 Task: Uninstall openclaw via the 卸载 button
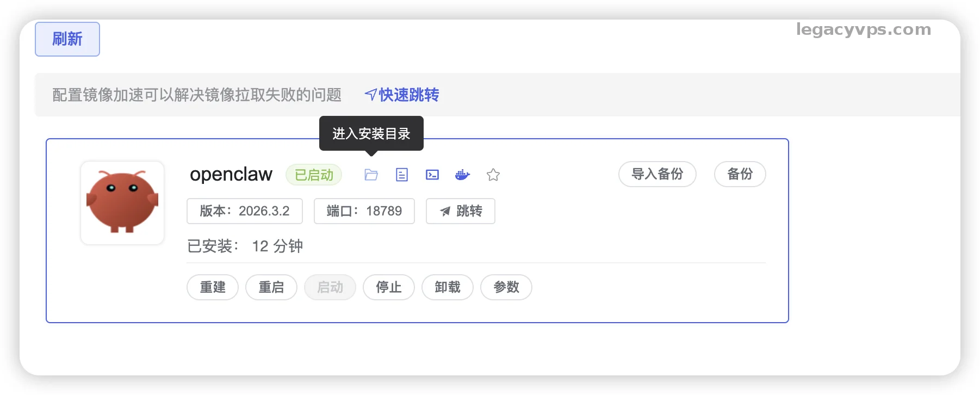click(448, 287)
